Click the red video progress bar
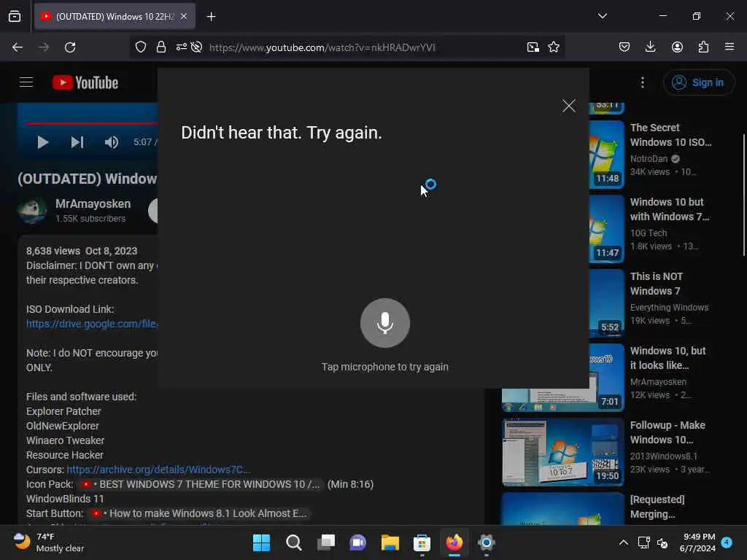747x560 pixels. coord(92,123)
